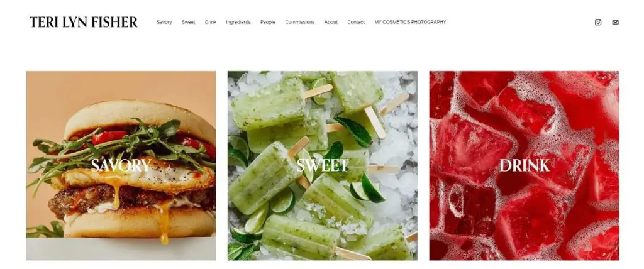
Task: Click the Teri Lyn Fisher site logo
Action: [84, 22]
